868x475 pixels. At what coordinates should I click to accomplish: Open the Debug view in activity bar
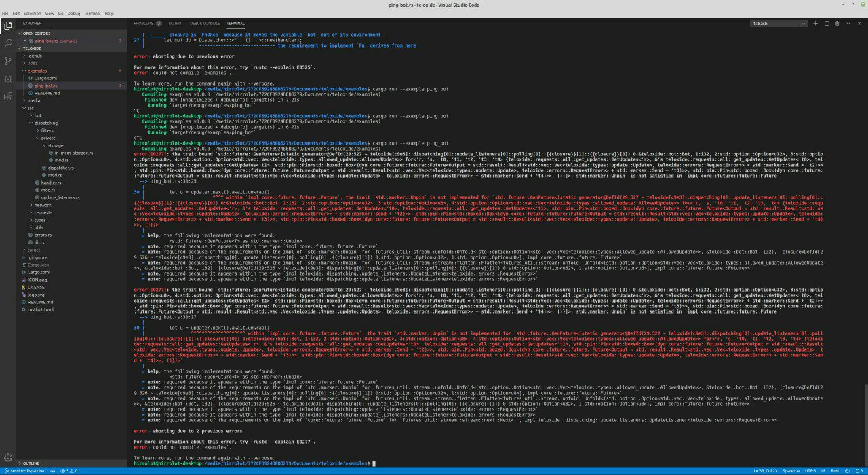[x=7, y=78]
